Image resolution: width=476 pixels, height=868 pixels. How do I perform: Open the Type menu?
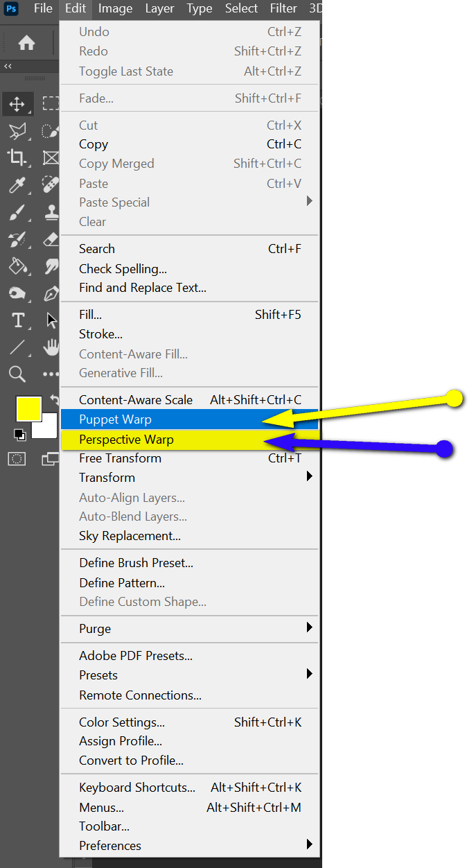pyautogui.click(x=200, y=8)
